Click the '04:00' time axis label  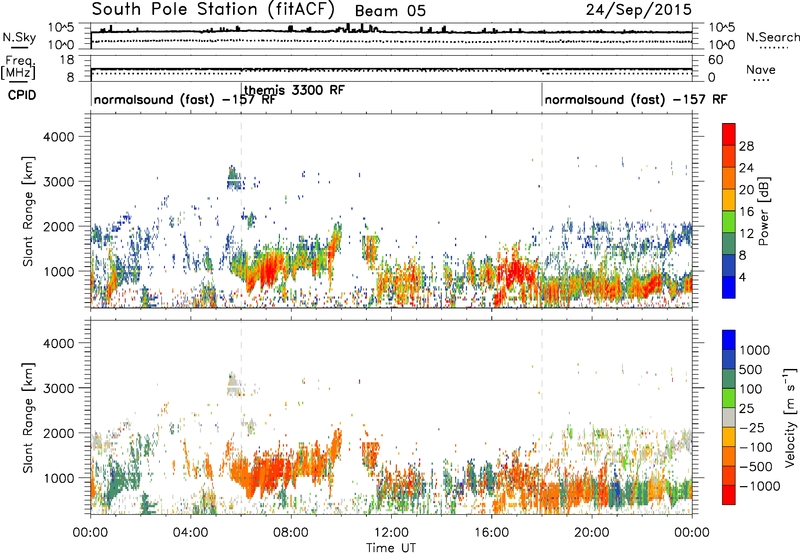tap(190, 533)
